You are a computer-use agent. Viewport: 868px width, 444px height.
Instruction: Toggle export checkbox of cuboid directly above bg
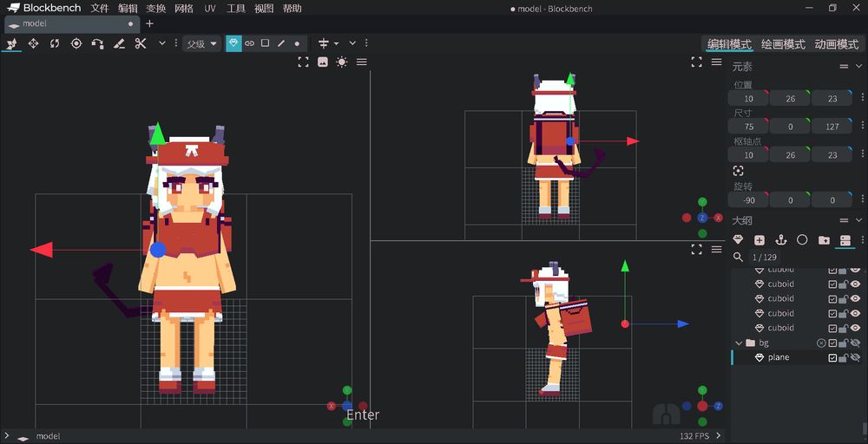832,328
